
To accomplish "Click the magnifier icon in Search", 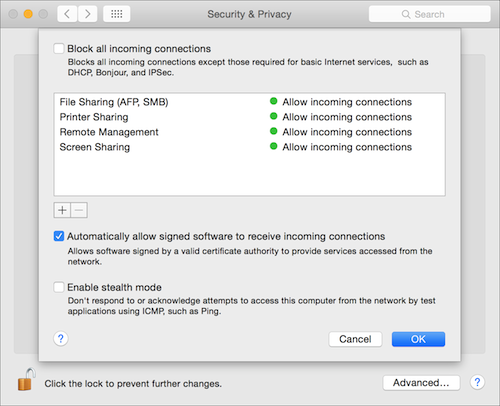I will tap(406, 14).
